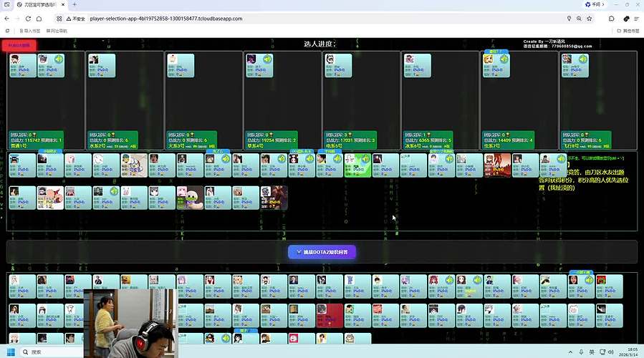644x358 pixels.
Task: Open the Windows Start menu
Action: (x=10, y=352)
